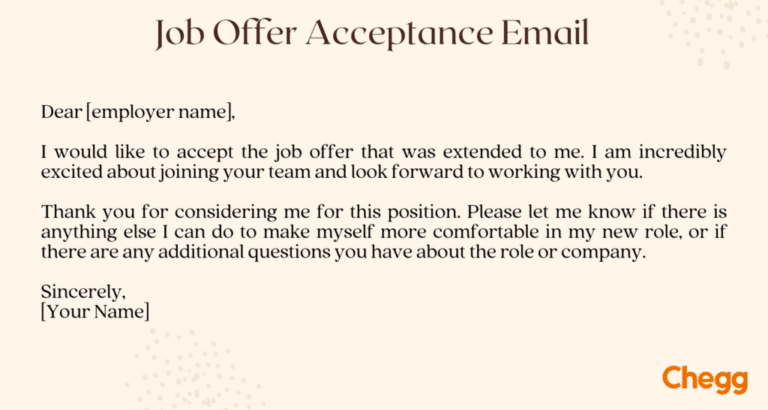Click the word "company" ending the letter body
Image resolution: width=768 pixels, height=410 pixels.
pos(609,252)
